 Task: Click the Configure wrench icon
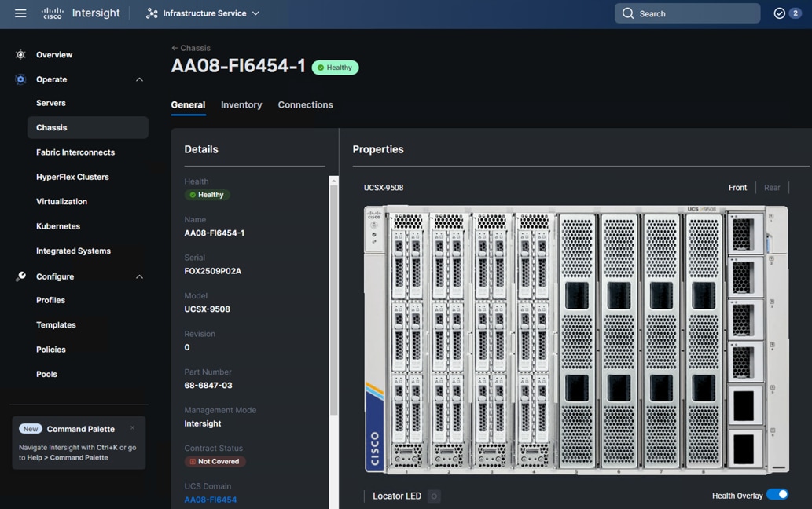tap(20, 276)
